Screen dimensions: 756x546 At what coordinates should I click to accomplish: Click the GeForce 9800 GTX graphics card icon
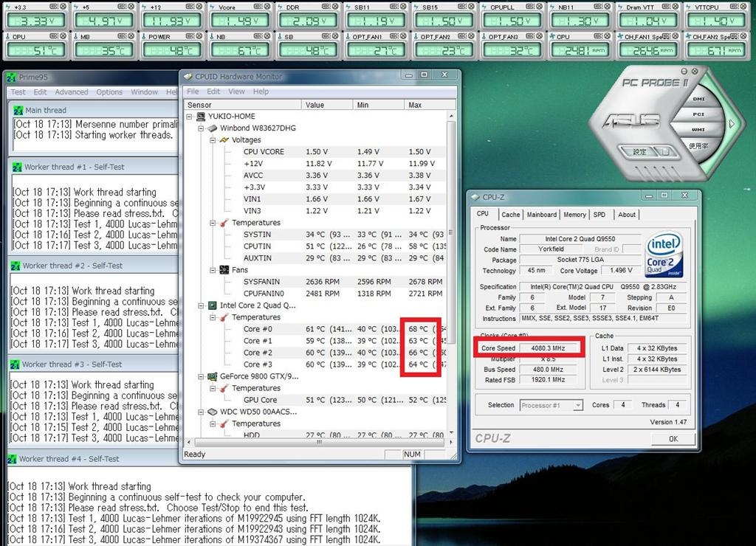[212, 376]
